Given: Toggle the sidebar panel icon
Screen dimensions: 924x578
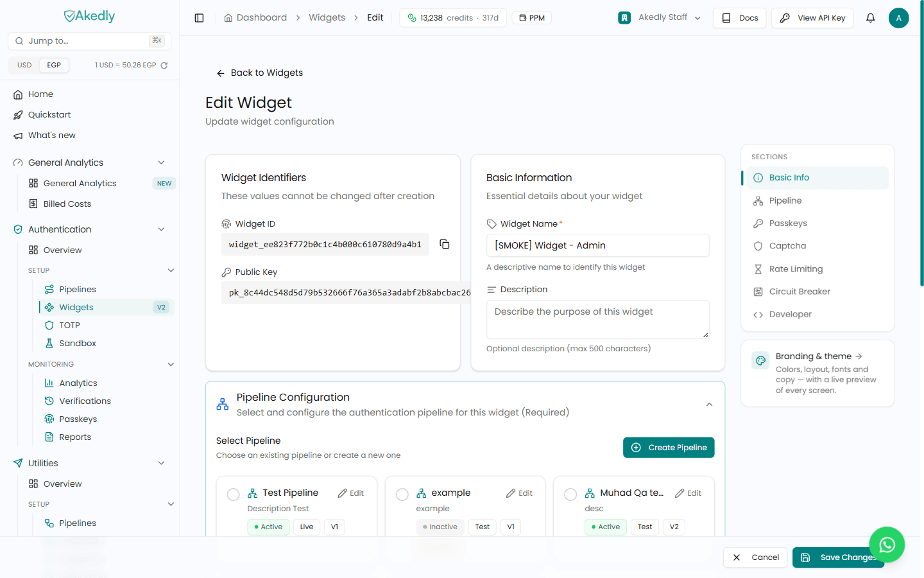Looking at the screenshot, I should [x=199, y=18].
